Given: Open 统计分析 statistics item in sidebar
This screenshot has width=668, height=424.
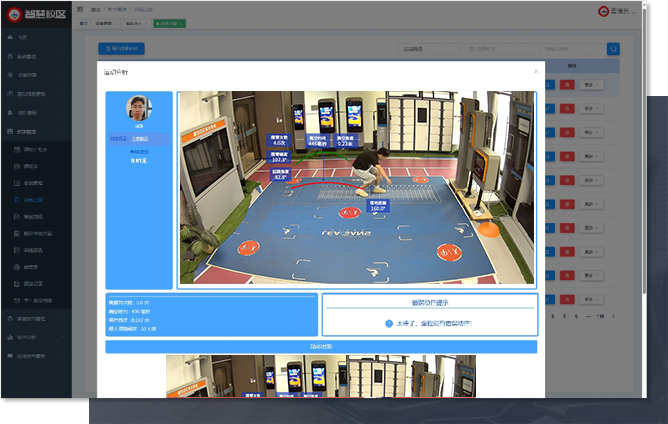Looking at the screenshot, I should pos(28,337).
